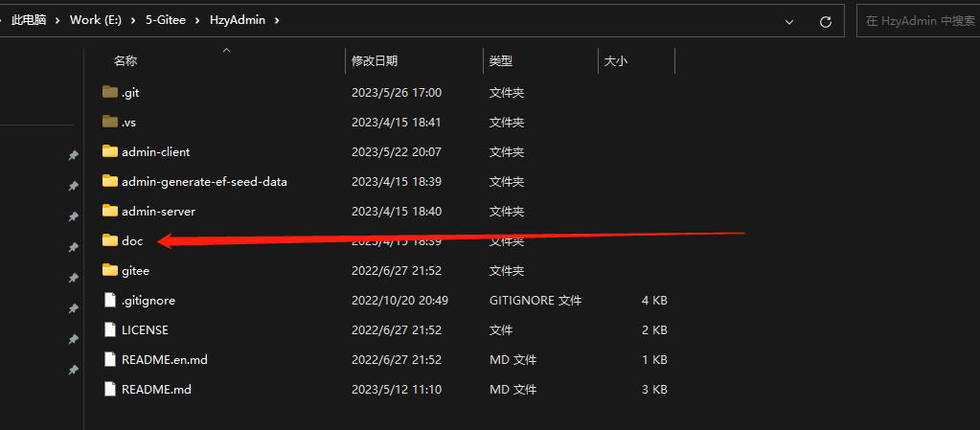Select the README.md file icon

click(109, 390)
